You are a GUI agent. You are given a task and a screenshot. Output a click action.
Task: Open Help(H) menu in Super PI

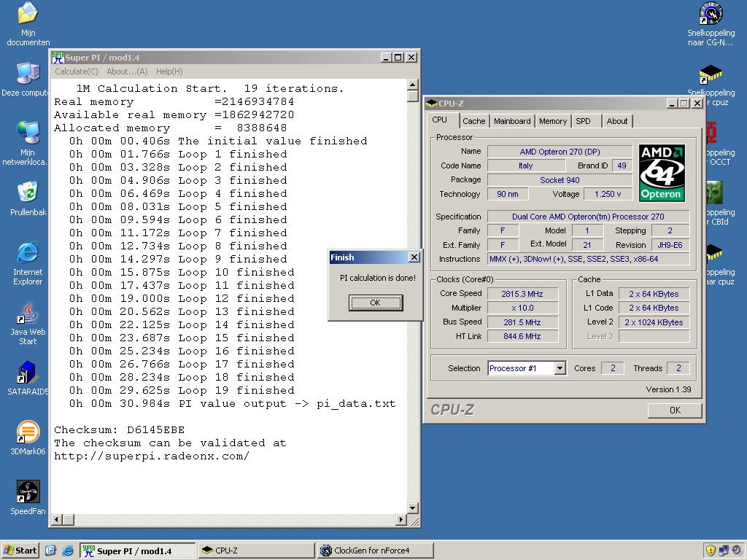click(x=169, y=71)
